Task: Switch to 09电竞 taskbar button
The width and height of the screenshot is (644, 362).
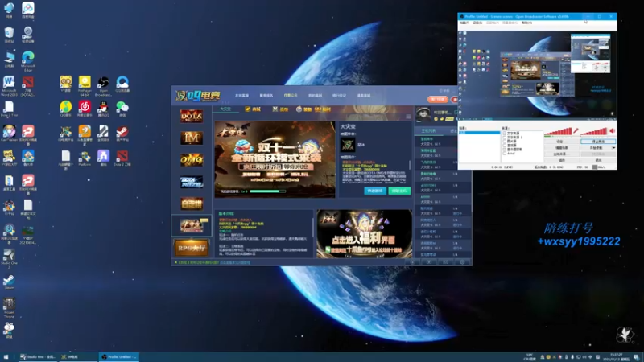Action: point(78,357)
